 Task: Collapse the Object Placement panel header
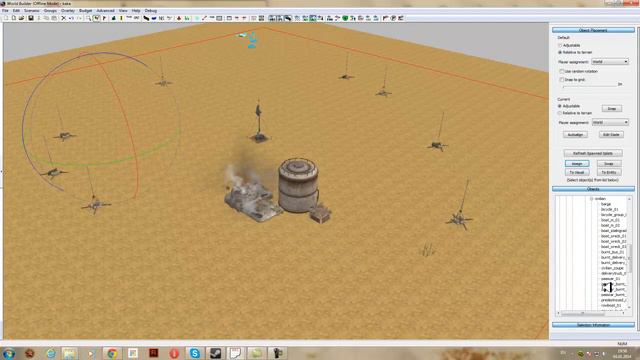(x=593, y=30)
